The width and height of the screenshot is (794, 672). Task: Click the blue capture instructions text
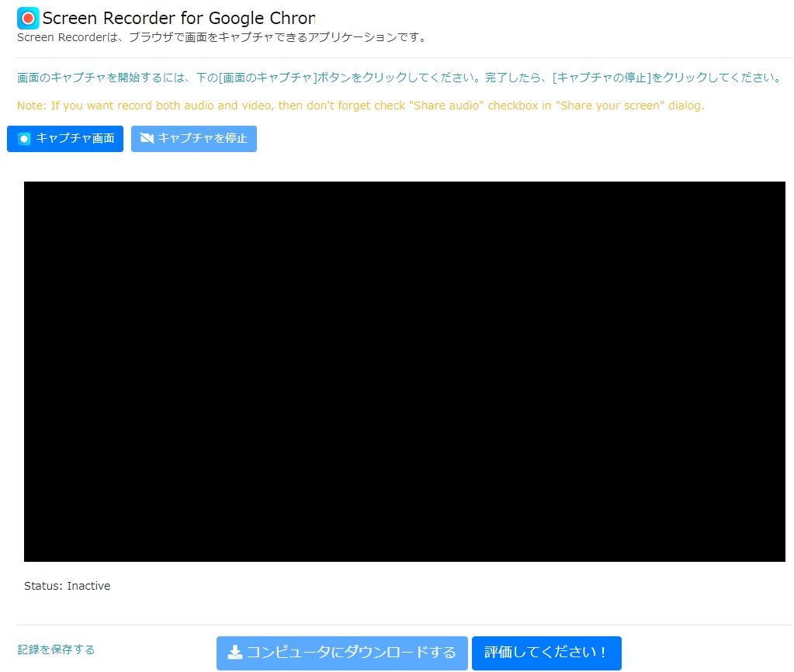click(x=400, y=78)
